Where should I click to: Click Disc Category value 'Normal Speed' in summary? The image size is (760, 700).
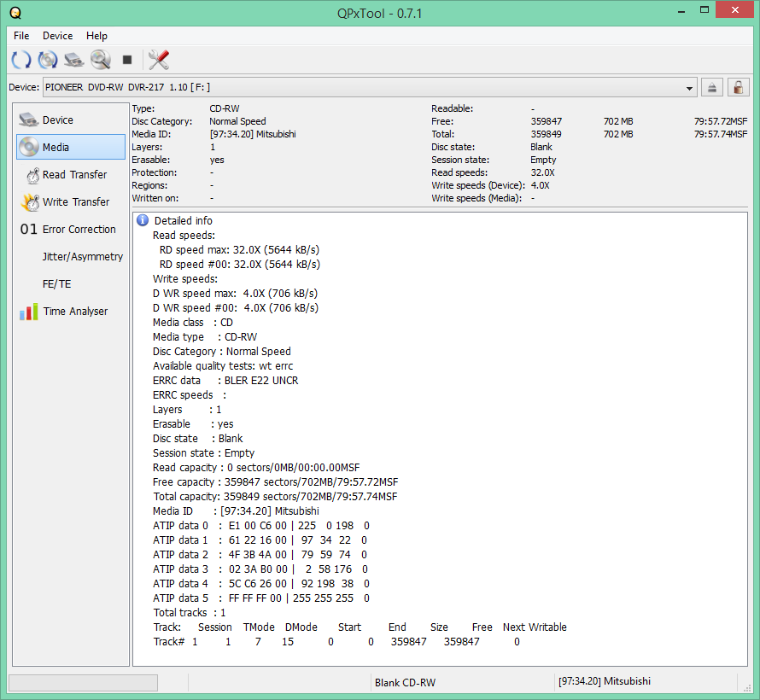[x=237, y=121]
